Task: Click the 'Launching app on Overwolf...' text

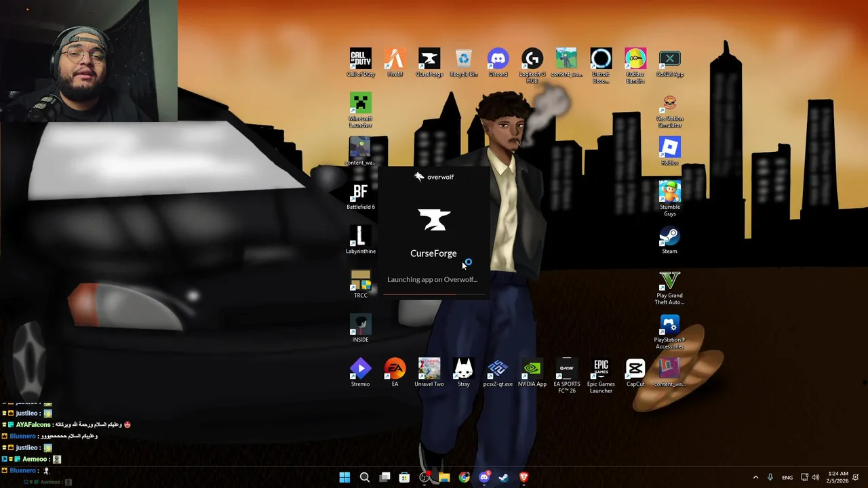Action: (433, 279)
